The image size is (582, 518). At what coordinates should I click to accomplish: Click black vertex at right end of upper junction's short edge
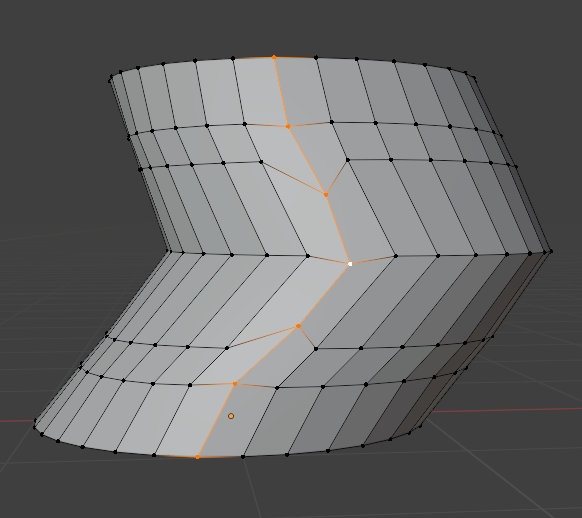(x=348, y=160)
